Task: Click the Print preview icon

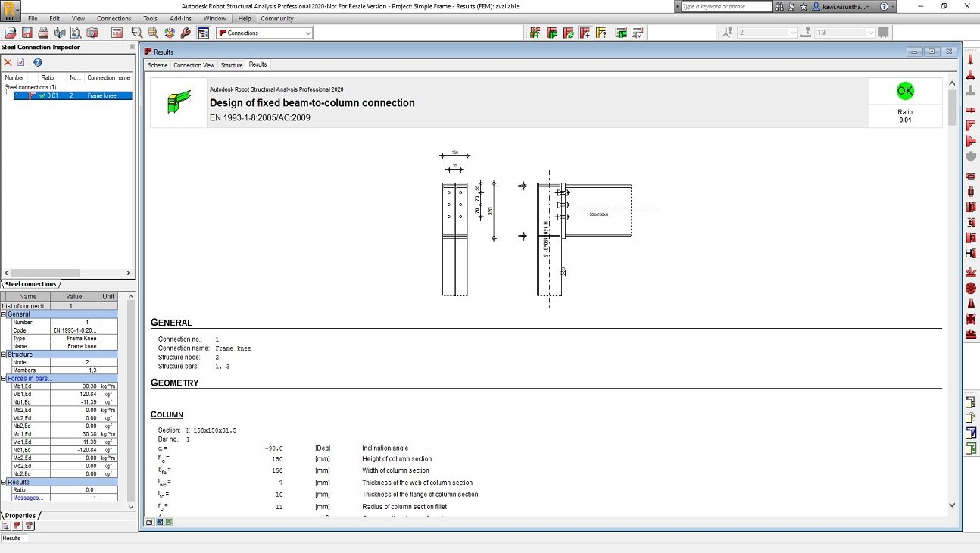Action: tap(76, 33)
